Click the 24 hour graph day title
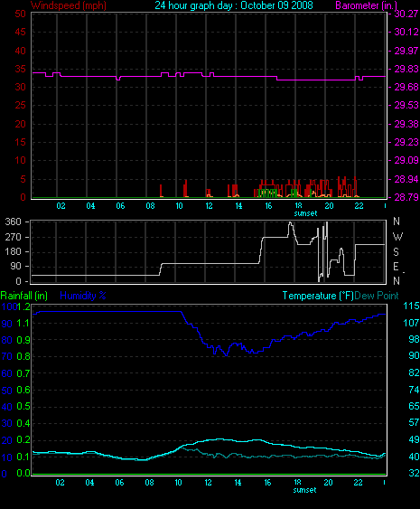 coord(234,5)
